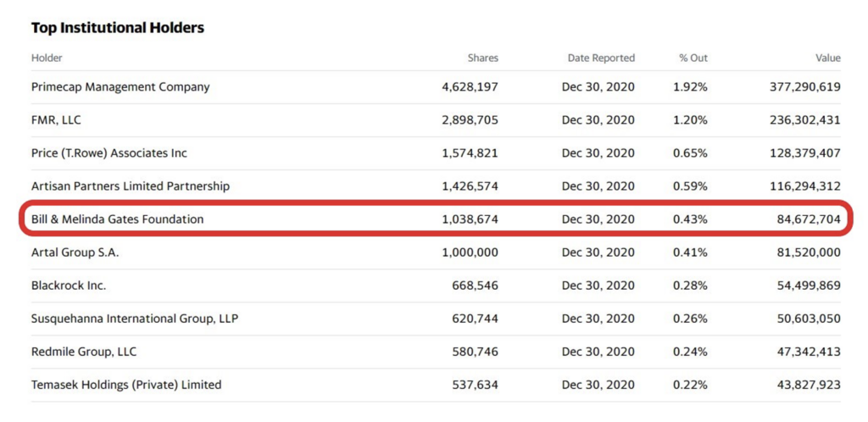Click Gates Foundation value 84,672,704
This screenshot has width=868, height=422.
click(x=798, y=219)
